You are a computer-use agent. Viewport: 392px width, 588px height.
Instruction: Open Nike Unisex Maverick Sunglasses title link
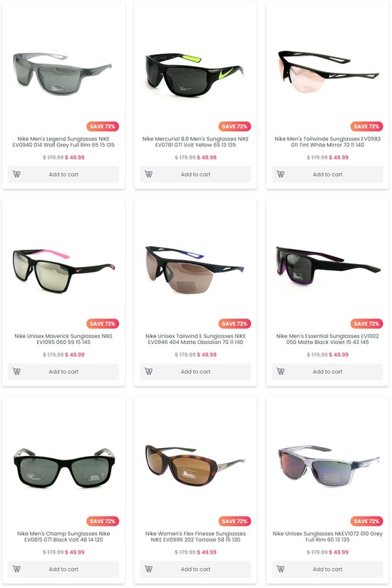[x=63, y=339]
